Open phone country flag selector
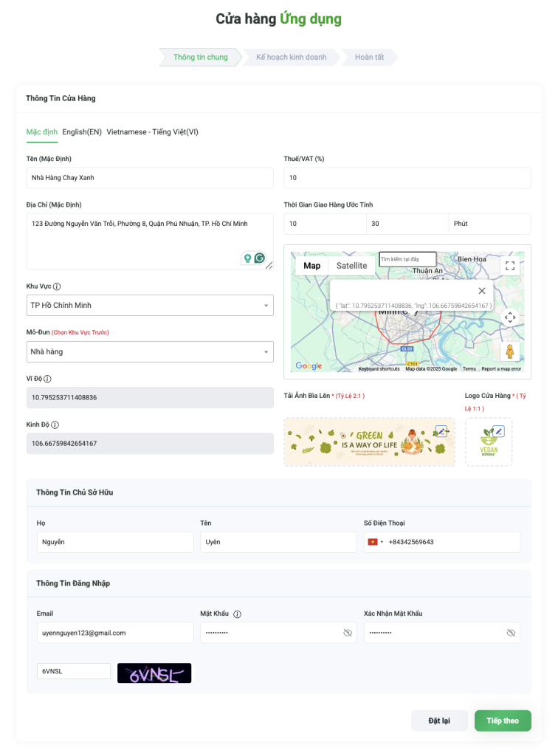Image resolution: width=558 pixels, height=756 pixels. [376, 542]
